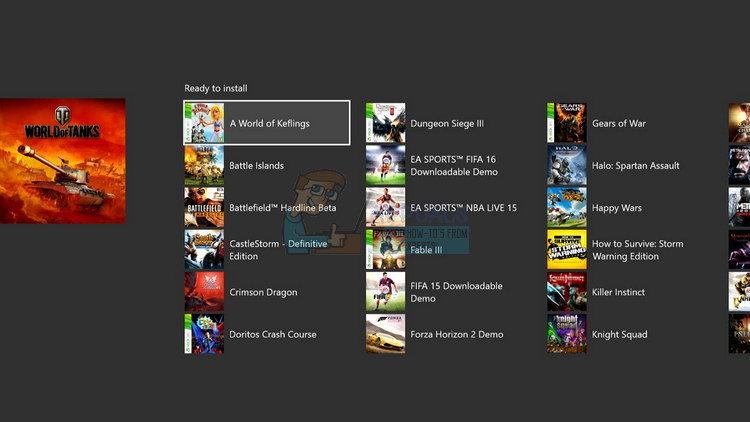Click the Fable III cover art
The height and width of the screenshot is (422, 750).
(x=386, y=250)
